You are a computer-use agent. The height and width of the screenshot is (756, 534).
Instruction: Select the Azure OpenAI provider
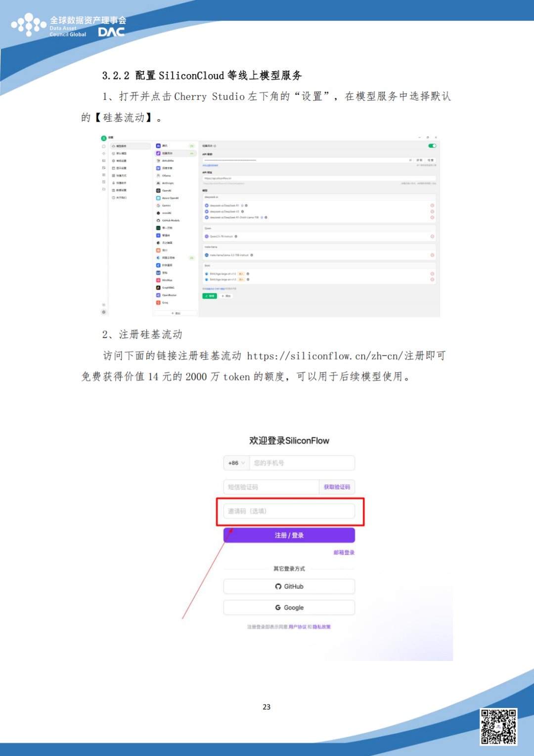coord(176,198)
